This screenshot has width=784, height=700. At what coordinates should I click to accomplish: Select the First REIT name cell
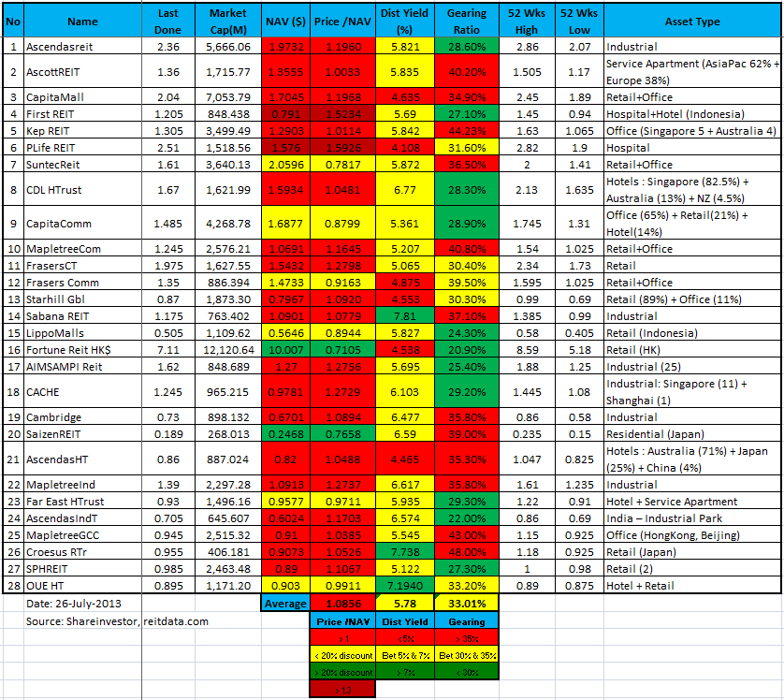[x=82, y=114]
